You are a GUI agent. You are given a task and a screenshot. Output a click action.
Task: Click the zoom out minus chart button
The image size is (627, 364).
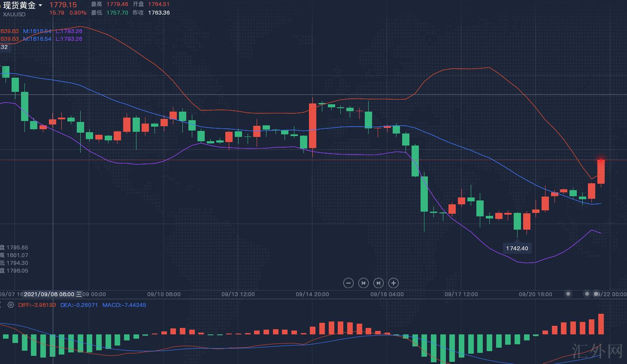click(348, 283)
